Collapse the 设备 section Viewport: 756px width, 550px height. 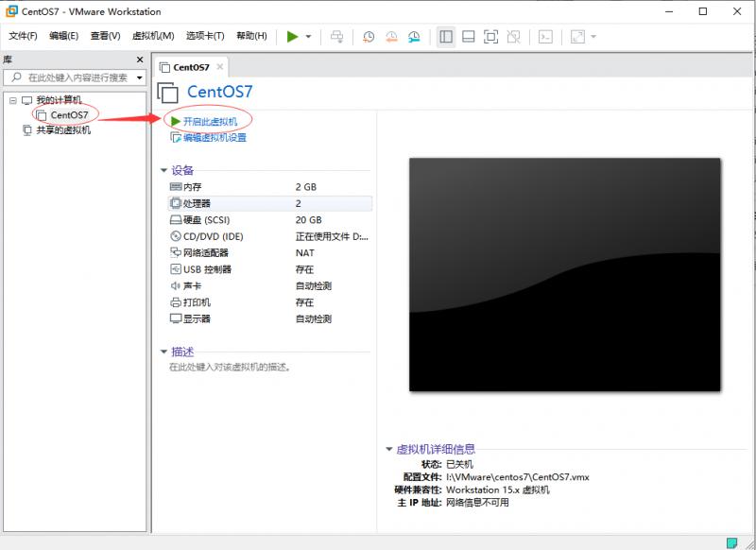click(x=163, y=171)
